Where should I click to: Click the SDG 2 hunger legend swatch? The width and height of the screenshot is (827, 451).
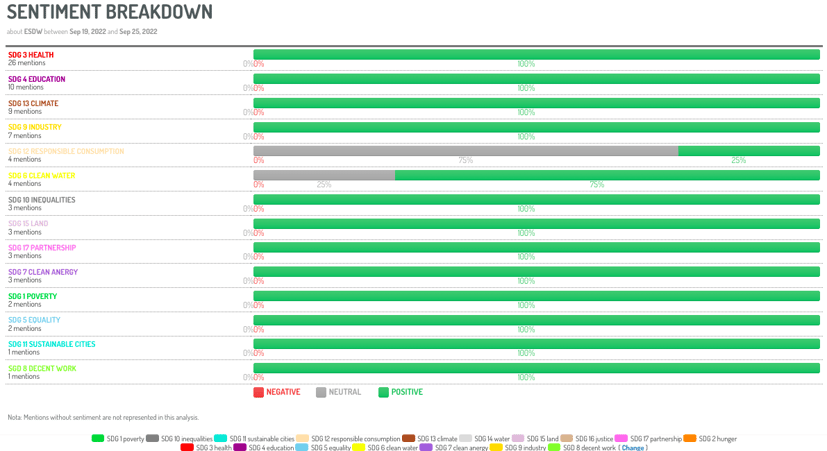pos(690,438)
